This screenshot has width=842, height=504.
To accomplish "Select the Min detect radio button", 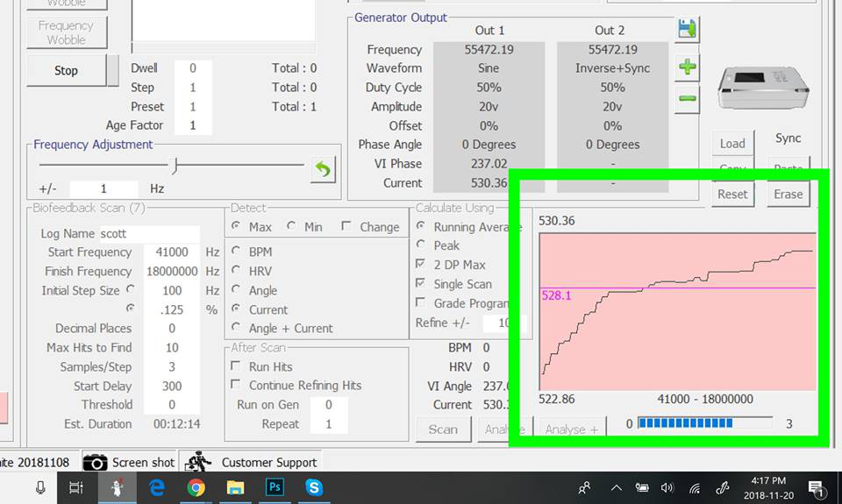I will (291, 226).
